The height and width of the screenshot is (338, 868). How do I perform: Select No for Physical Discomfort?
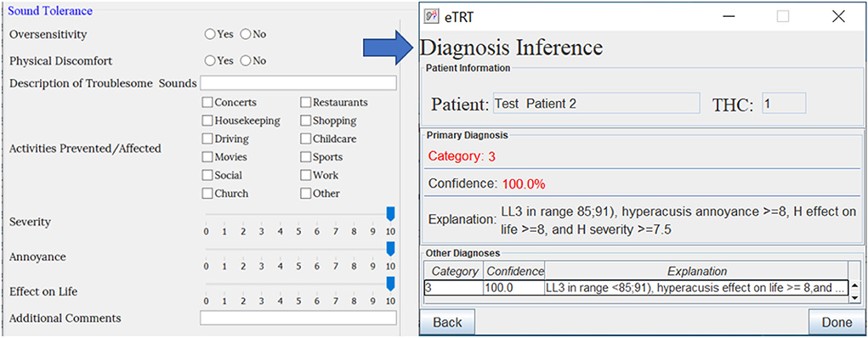pos(245,60)
